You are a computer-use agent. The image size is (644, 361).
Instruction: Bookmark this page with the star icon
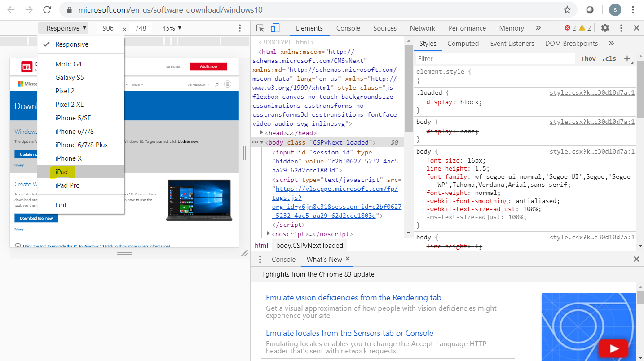point(567,9)
